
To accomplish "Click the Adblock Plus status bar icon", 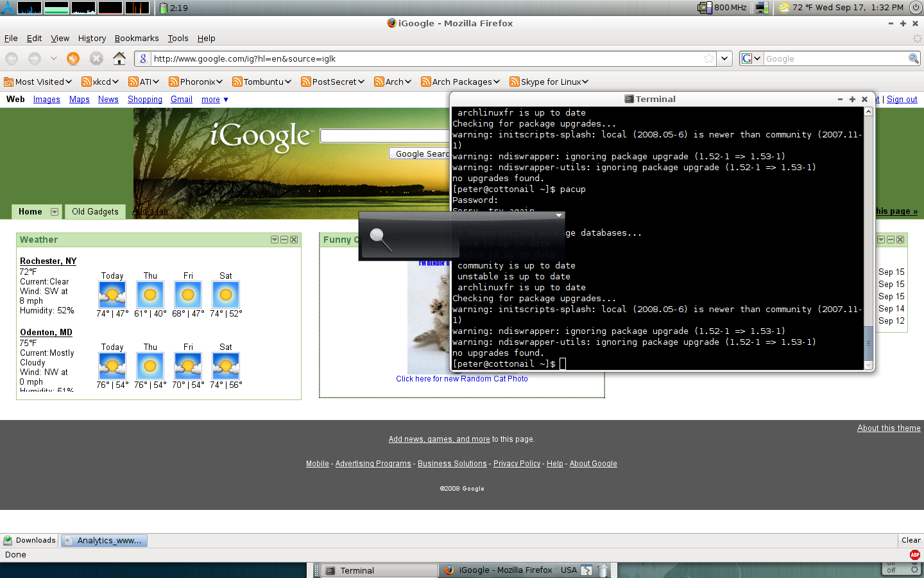I will pyautogui.click(x=914, y=555).
